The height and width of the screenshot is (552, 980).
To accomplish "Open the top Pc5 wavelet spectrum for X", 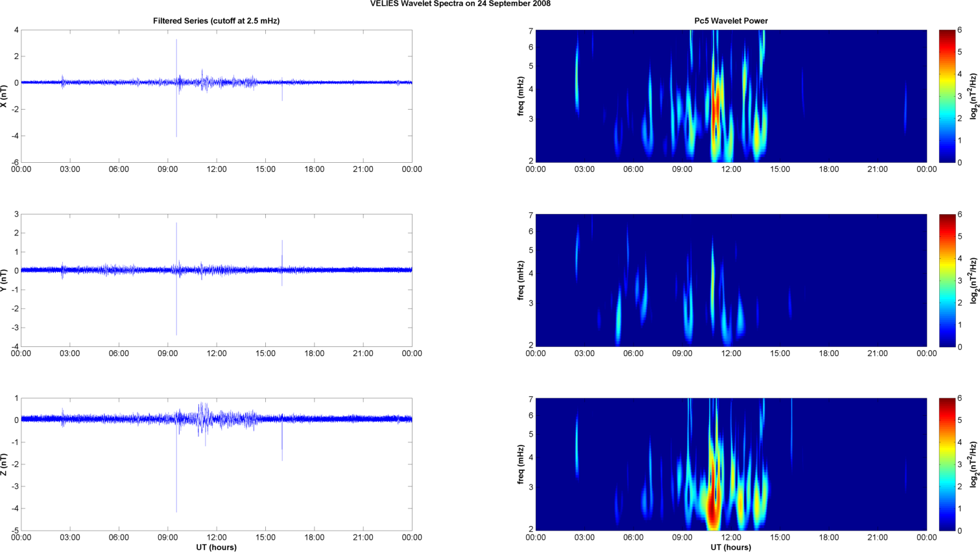I will [x=731, y=96].
